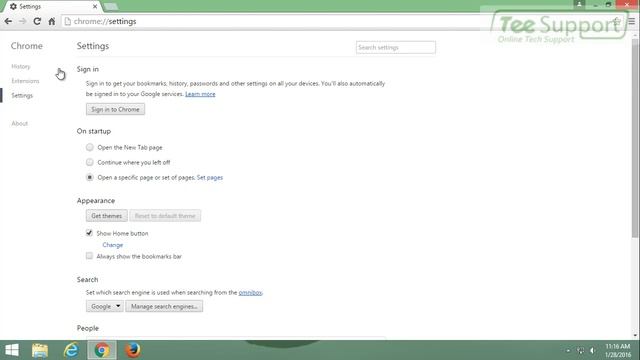This screenshot has width=640, height=360.
Task: Open Extensions in the sidebar
Action: (25, 81)
